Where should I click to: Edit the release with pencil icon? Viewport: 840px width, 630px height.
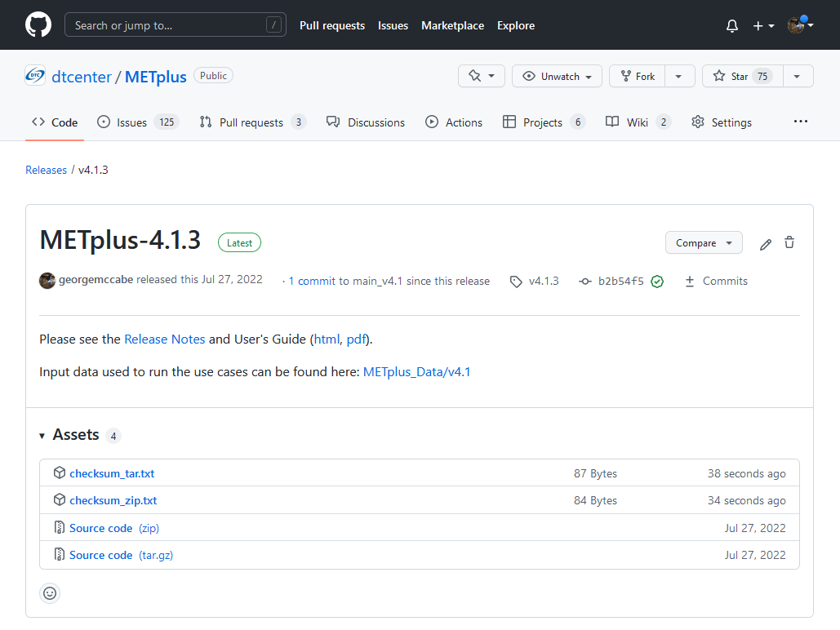point(765,242)
